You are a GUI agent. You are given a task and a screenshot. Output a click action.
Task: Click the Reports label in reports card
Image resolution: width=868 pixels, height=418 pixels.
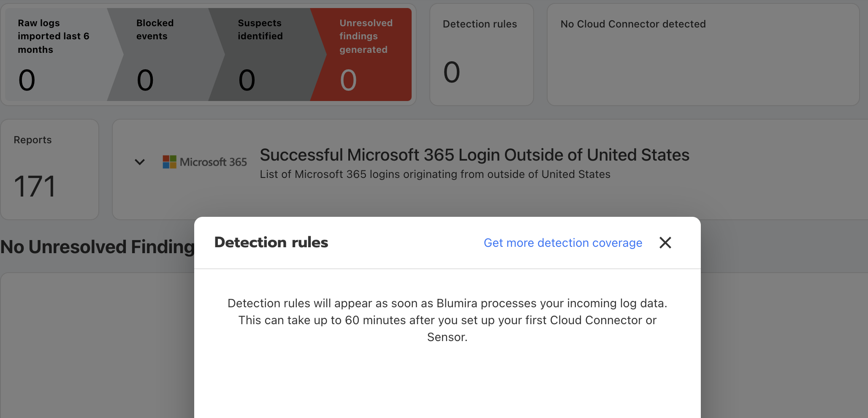tap(33, 140)
